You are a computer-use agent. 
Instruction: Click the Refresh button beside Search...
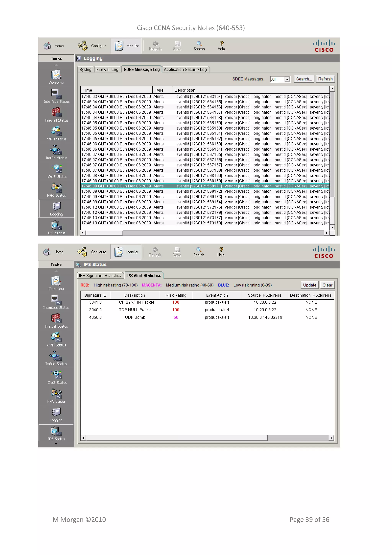coord(325,79)
